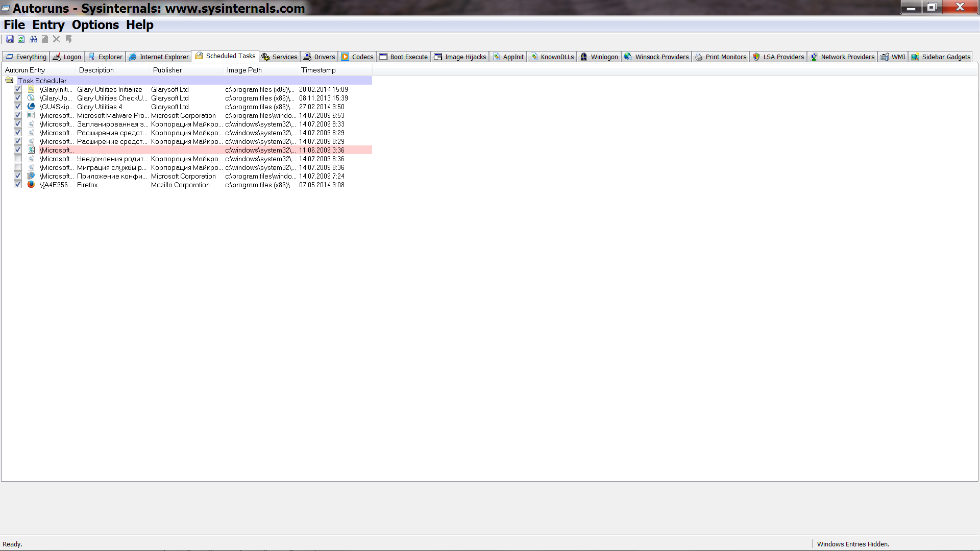Open the Options menu
980x551 pixels.
pos(95,25)
